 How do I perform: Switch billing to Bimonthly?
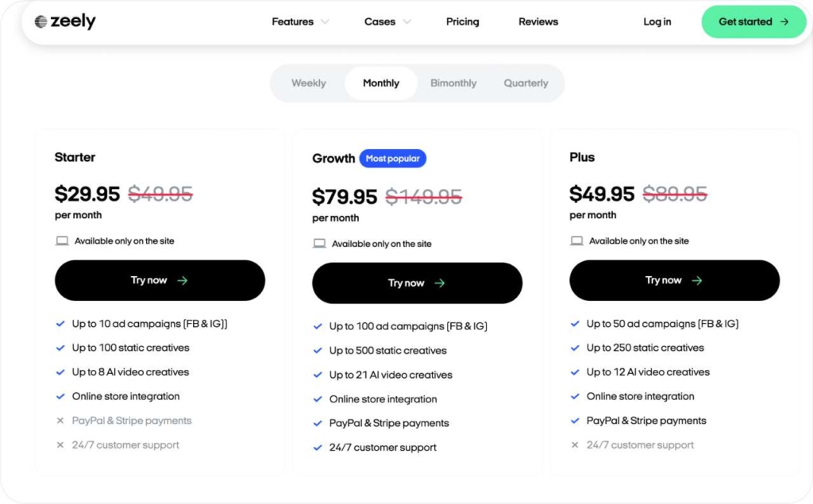click(x=453, y=83)
